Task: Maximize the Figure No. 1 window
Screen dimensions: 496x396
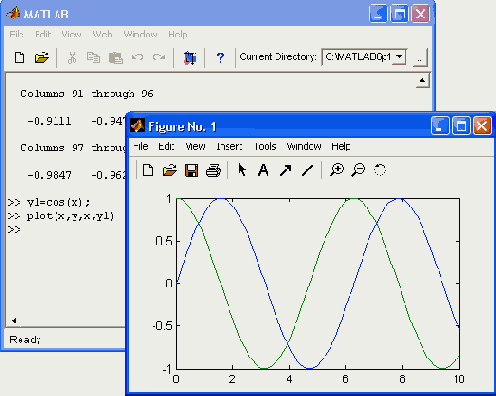Action: coord(461,126)
